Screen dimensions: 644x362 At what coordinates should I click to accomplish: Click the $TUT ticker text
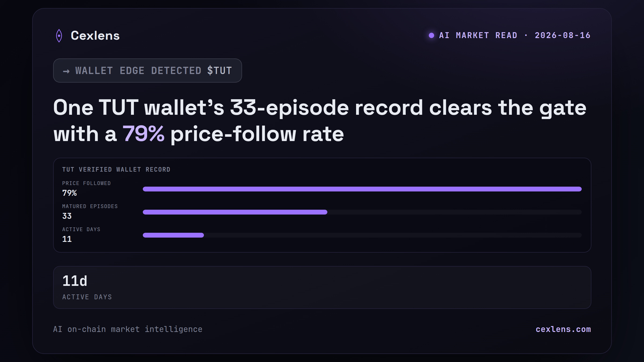[219, 71]
